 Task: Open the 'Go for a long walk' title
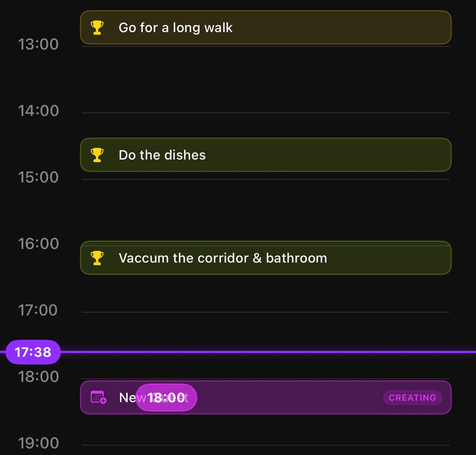[175, 28]
